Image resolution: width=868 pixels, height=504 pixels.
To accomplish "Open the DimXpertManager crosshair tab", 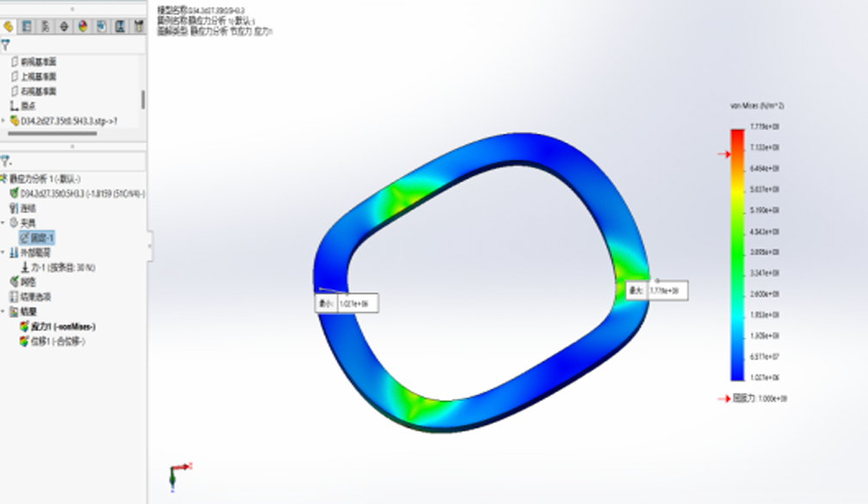I will [65, 27].
